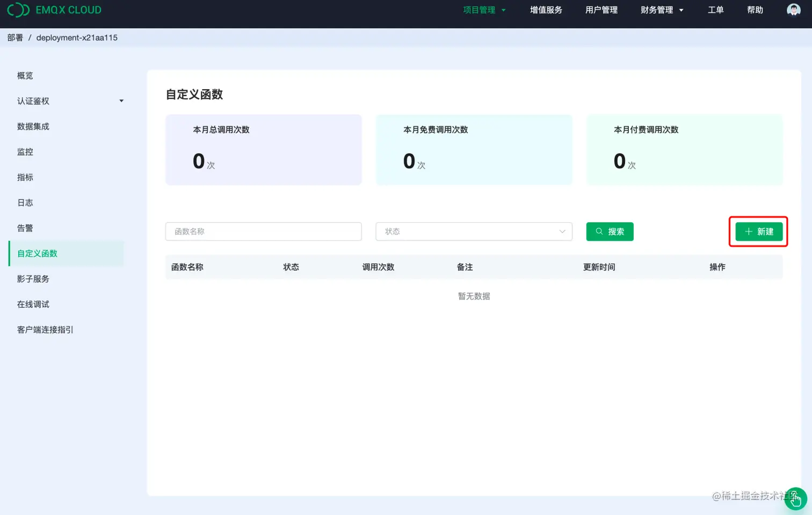Go to 工单 in the top bar
The width and height of the screenshot is (812, 515).
point(715,10)
